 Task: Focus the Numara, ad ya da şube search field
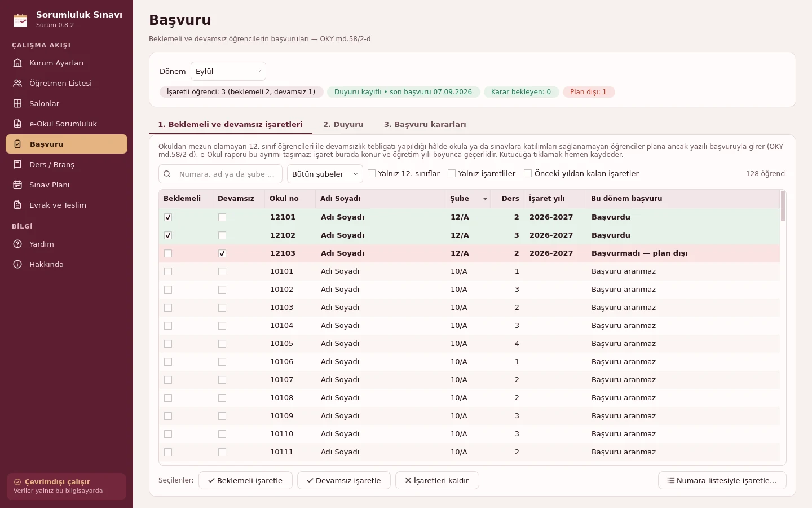[x=220, y=174]
